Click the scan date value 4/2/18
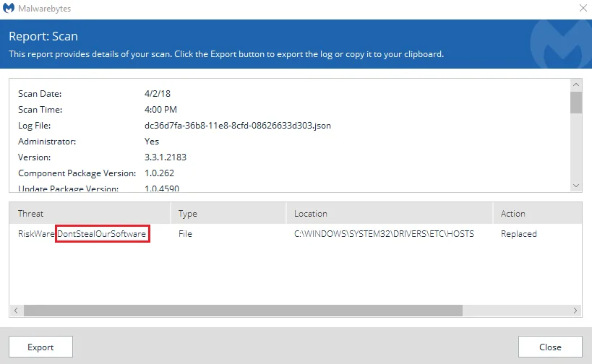 158,94
